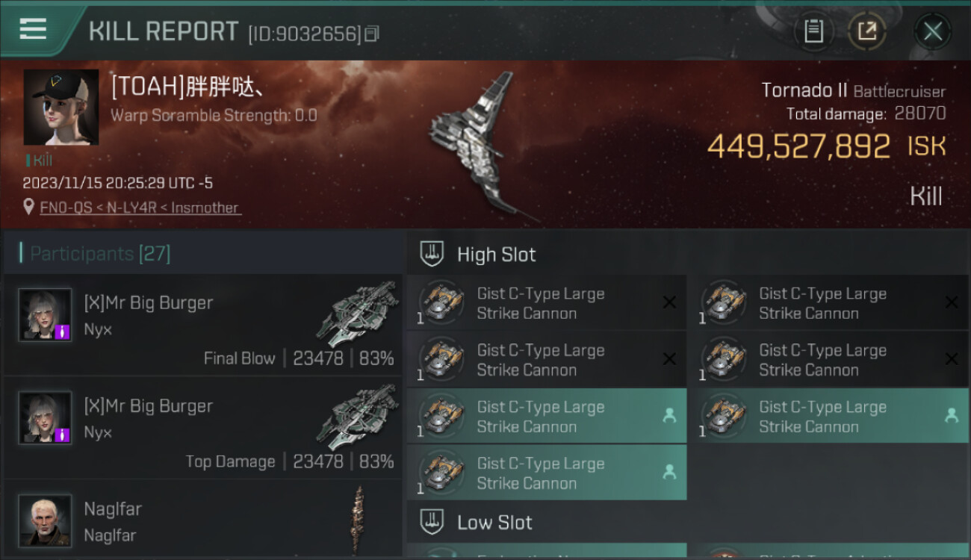Click the destroyed X on top right cannon
This screenshot has height=560, width=971.
[x=951, y=302]
